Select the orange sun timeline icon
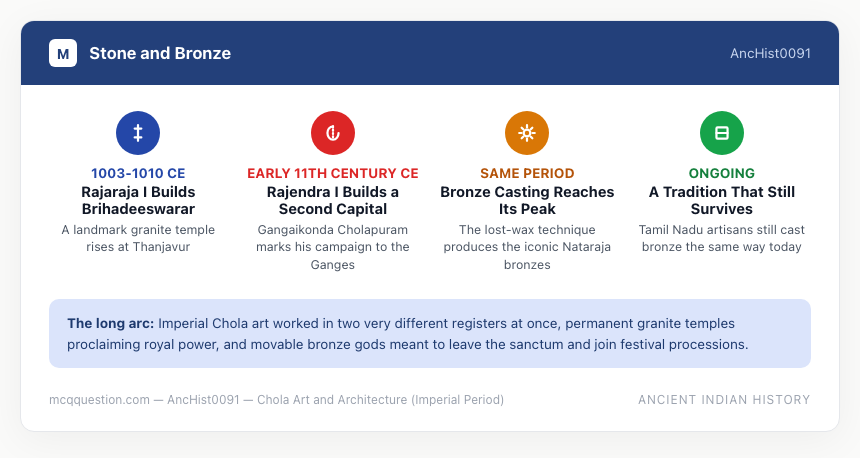Image resolution: width=860 pixels, height=458 pixels. tap(527, 133)
